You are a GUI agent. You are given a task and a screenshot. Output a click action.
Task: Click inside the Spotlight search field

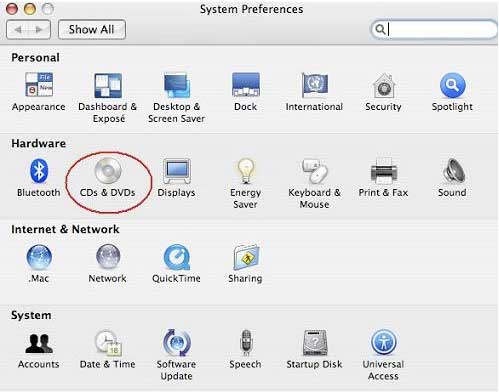pyautogui.click(x=434, y=29)
